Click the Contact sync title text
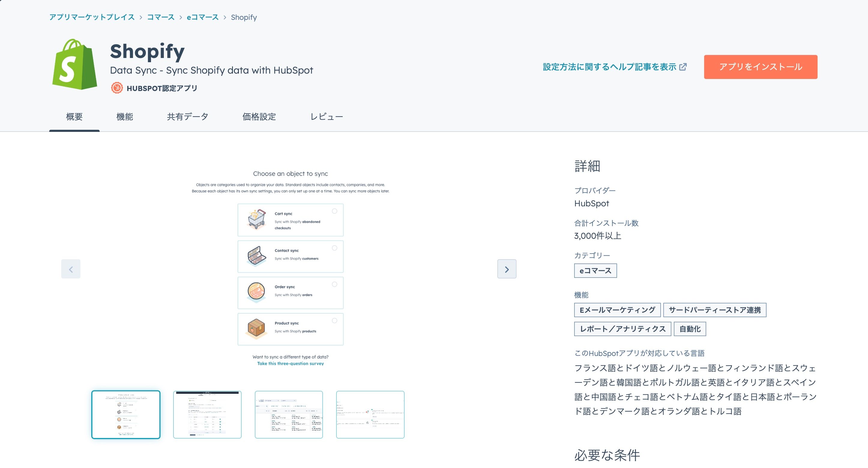The width and height of the screenshot is (868, 468). [x=286, y=250]
